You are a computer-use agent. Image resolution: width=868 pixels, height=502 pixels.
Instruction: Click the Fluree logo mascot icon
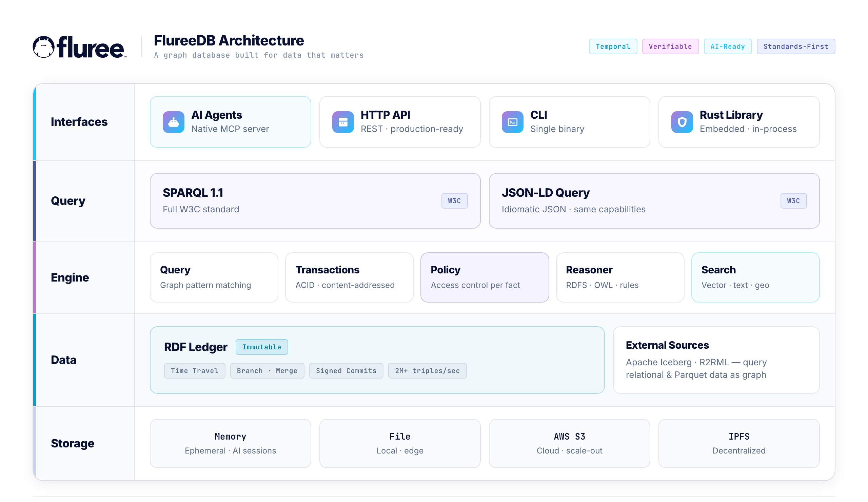[x=43, y=47]
